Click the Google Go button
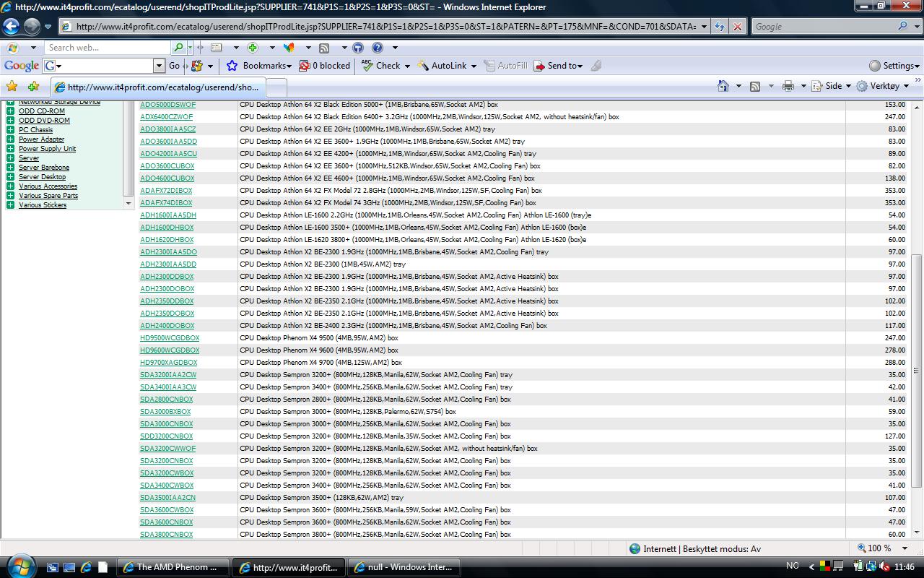 coord(174,66)
